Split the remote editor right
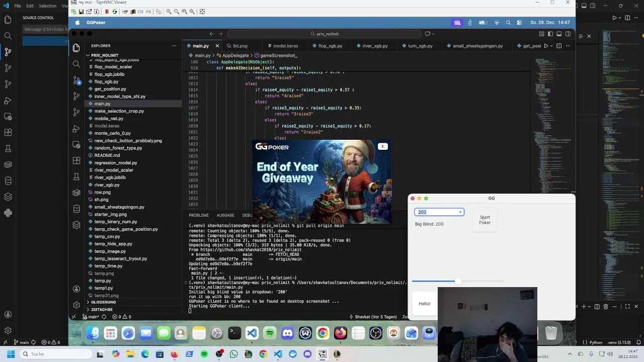The image size is (644, 362). [559, 46]
